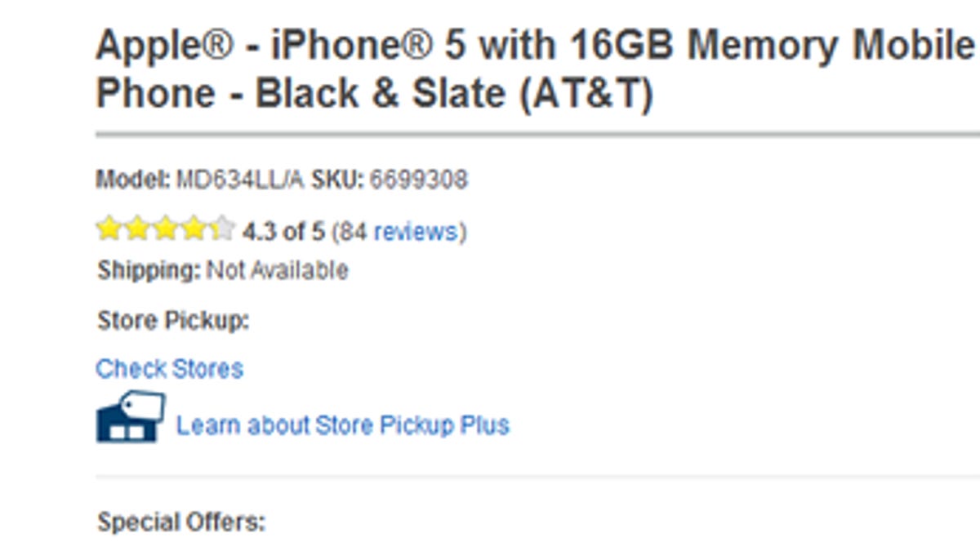Click the Special Offers heading
Image resolution: width=980 pixels, height=551 pixels.
pyautogui.click(x=181, y=522)
